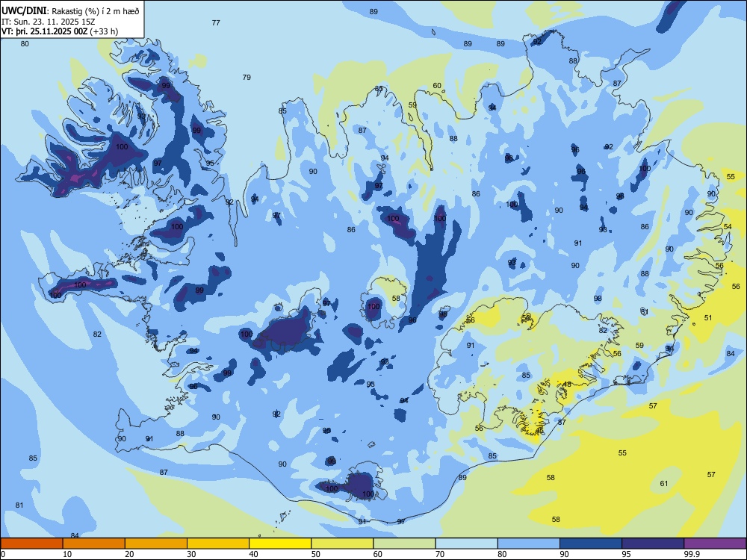Click the legend label '99.9'

[x=692, y=554]
